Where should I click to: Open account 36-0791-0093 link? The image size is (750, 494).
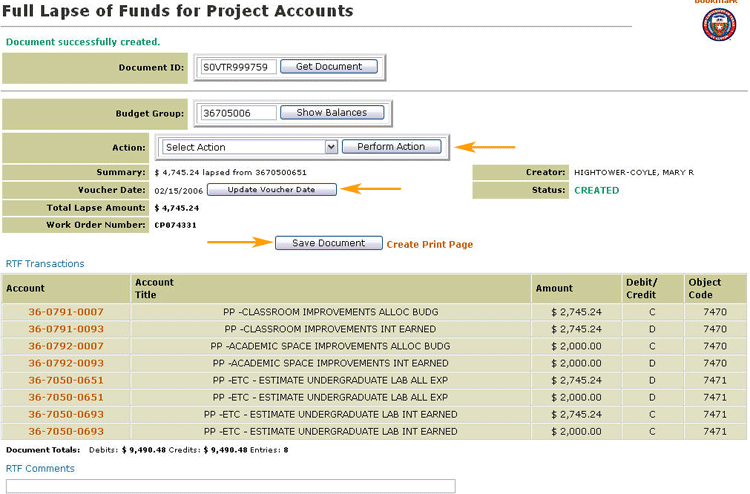(66, 329)
